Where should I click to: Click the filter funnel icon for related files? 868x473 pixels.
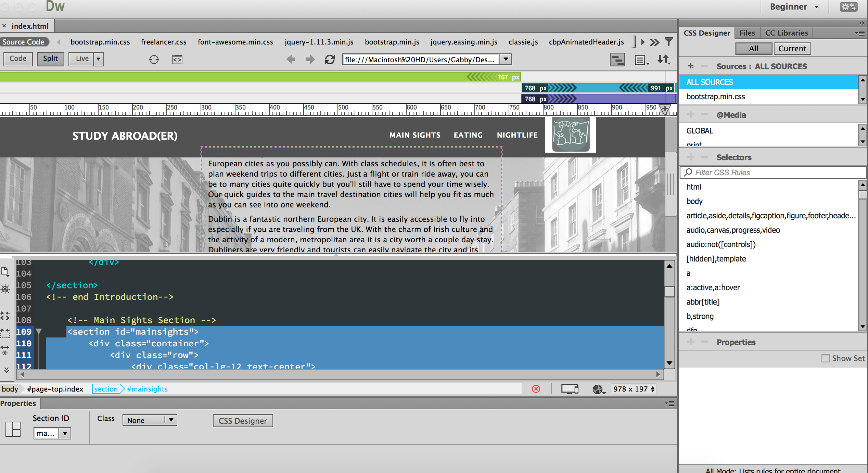(668, 42)
